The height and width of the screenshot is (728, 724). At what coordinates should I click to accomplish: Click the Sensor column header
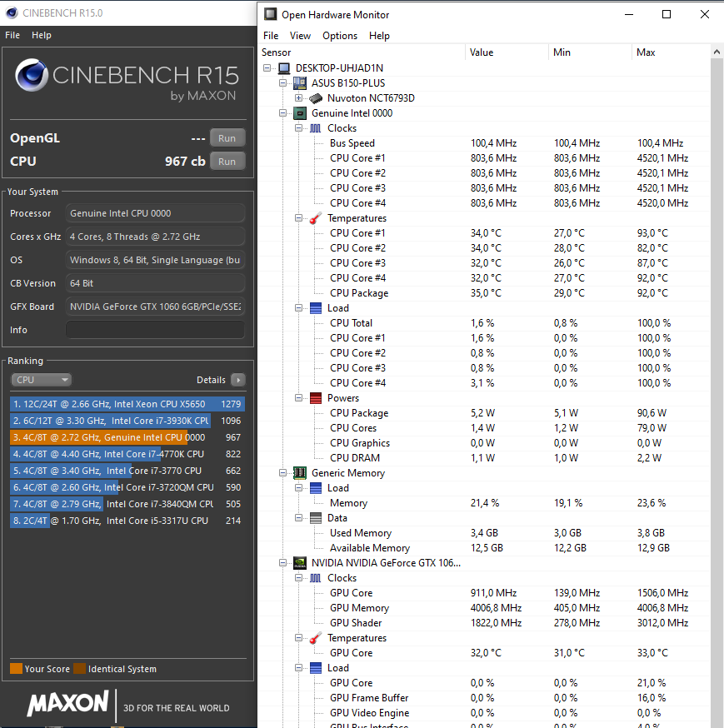coord(362,52)
